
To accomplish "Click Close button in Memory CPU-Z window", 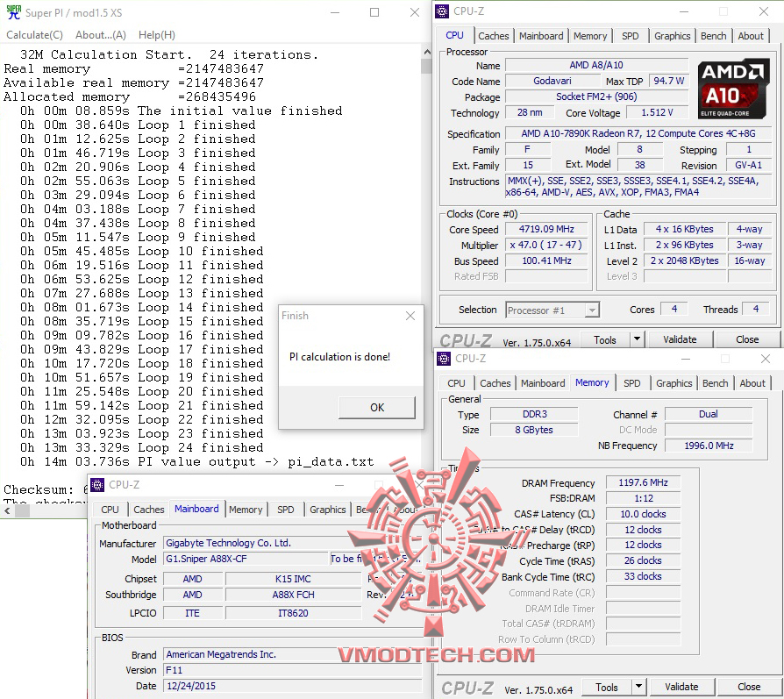I will 749,687.
